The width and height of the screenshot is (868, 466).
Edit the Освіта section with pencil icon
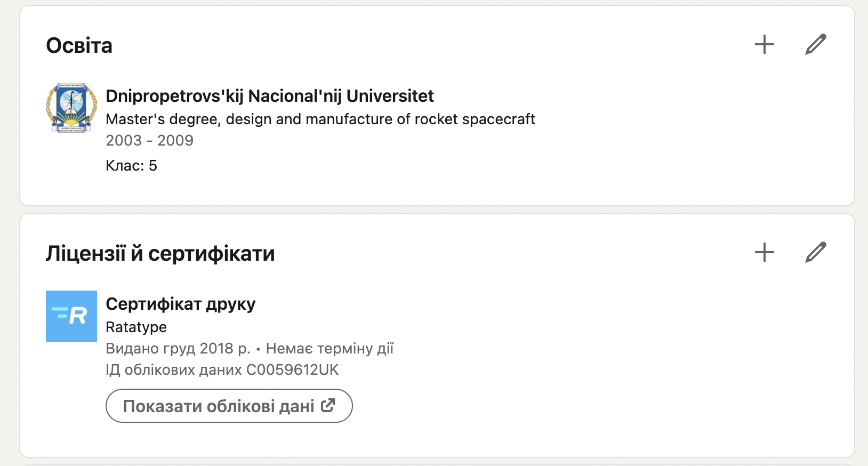coord(815,44)
